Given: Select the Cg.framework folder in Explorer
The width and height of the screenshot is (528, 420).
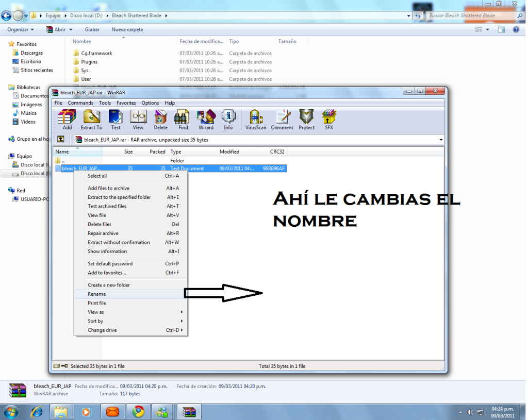Looking at the screenshot, I should [x=96, y=53].
